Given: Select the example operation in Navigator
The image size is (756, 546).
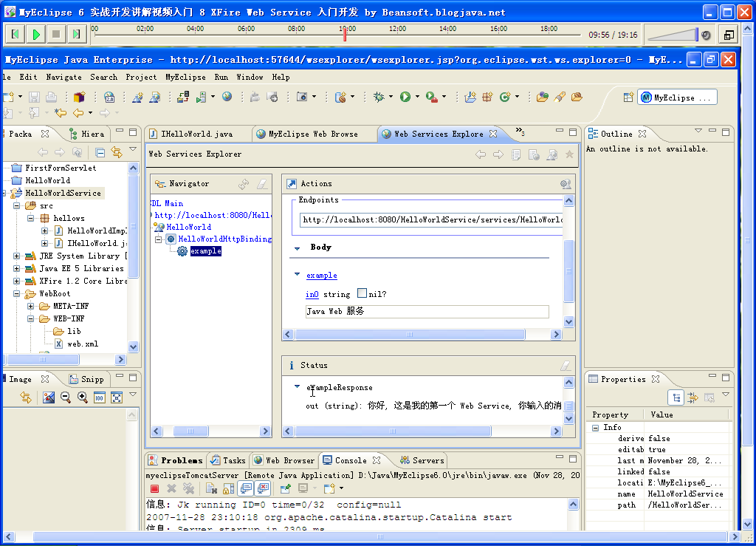Looking at the screenshot, I should 206,250.
